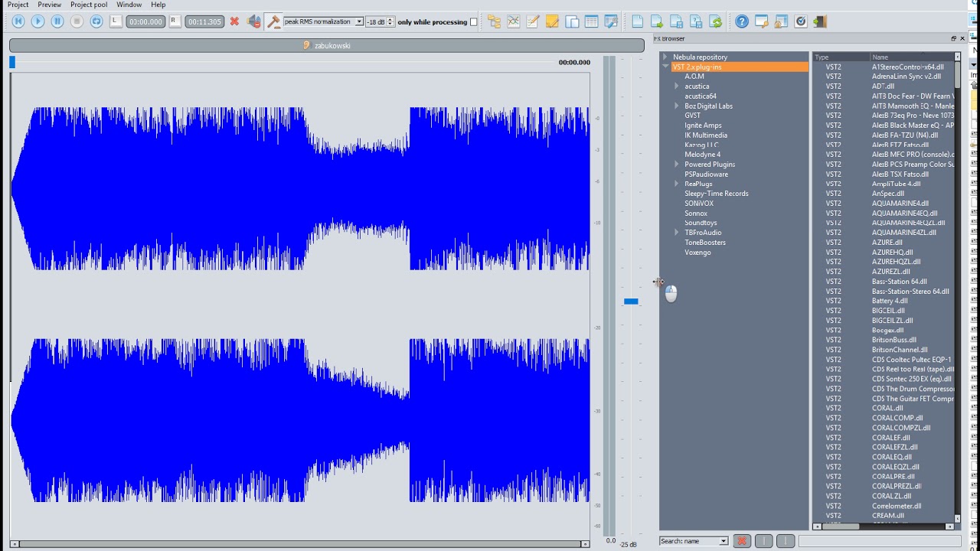The width and height of the screenshot is (980, 551).
Task: Expand the Boz Digital Labs folder
Action: point(677,106)
